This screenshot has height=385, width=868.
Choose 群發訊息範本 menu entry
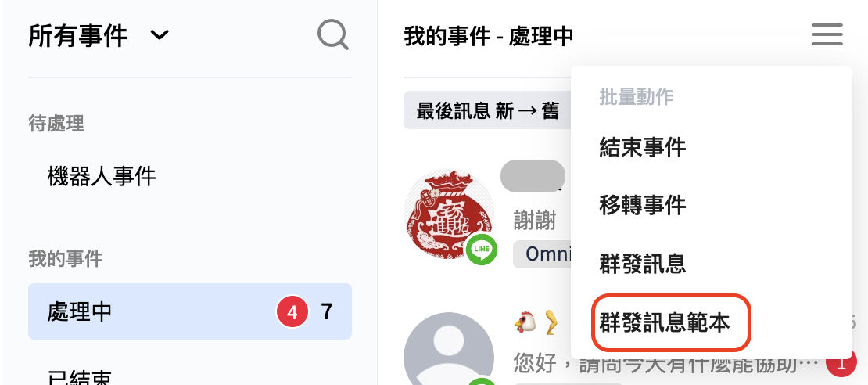[664, 322]
